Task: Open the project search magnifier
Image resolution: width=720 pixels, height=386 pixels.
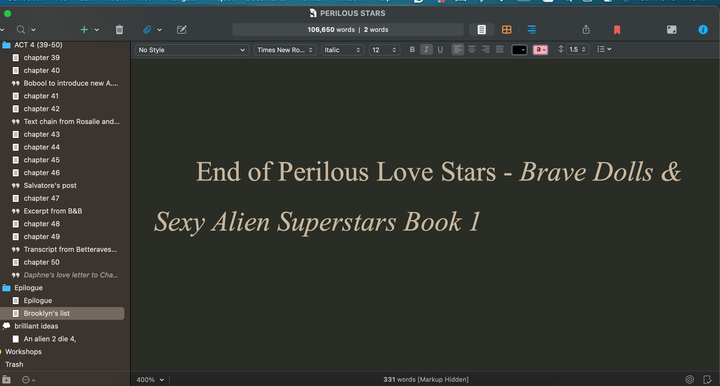Action: coord(21,30)
